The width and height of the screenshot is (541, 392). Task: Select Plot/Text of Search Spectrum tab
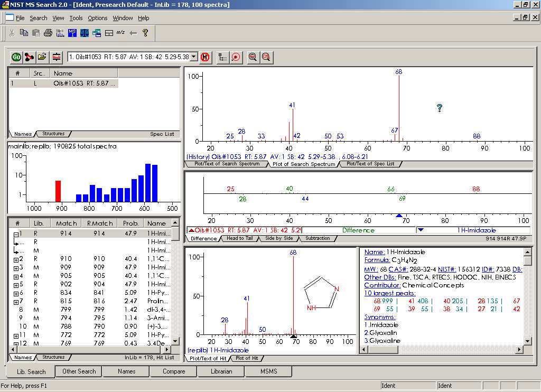pyautogui.click(x=227, y=164)
